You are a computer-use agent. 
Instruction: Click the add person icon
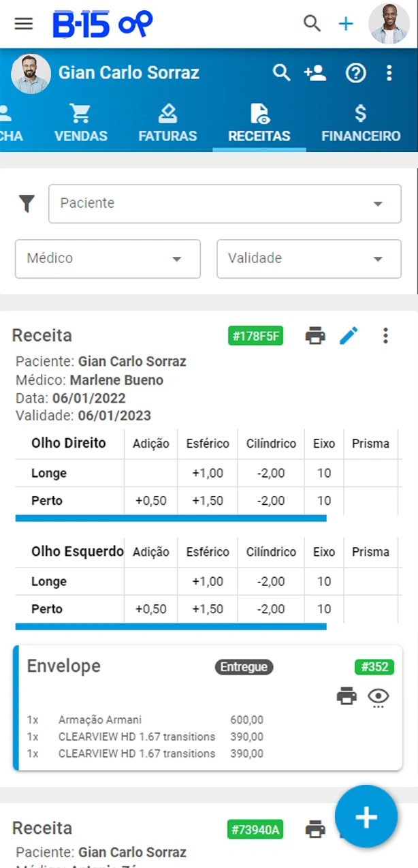[315, 73]
